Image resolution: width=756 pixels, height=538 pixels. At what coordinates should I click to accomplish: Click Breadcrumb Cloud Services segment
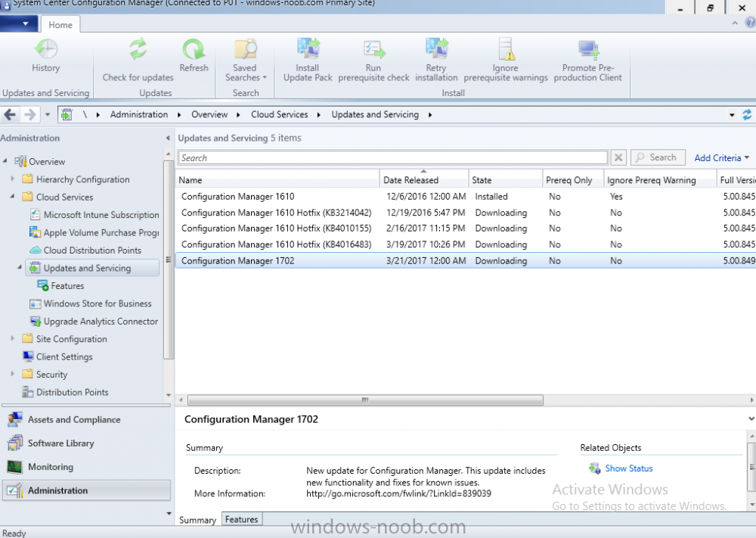point(279,114)
